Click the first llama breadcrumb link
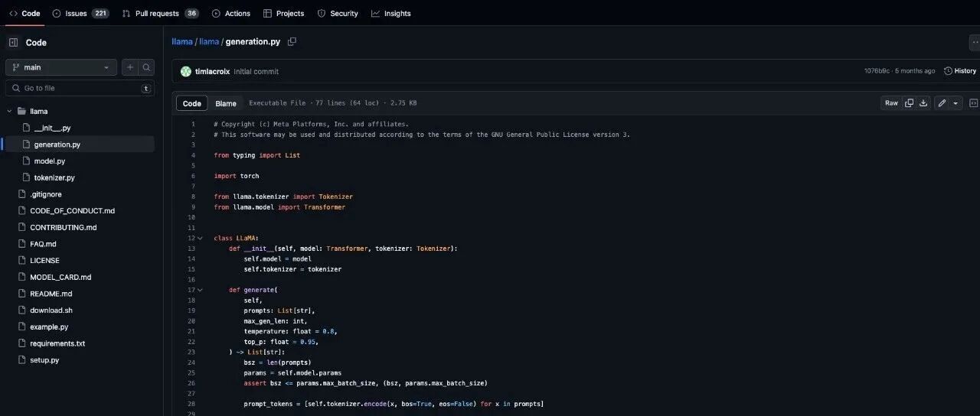980x416 pixels. point(181,42)
